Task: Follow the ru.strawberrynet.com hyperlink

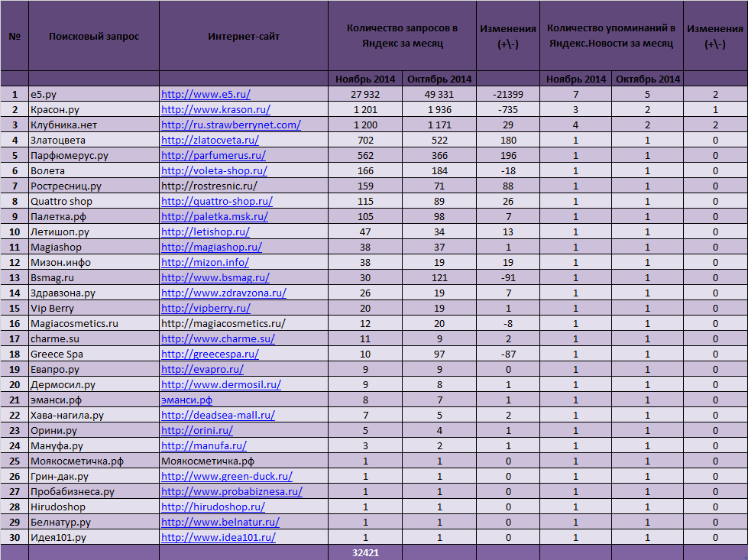Action: point(231,125)
